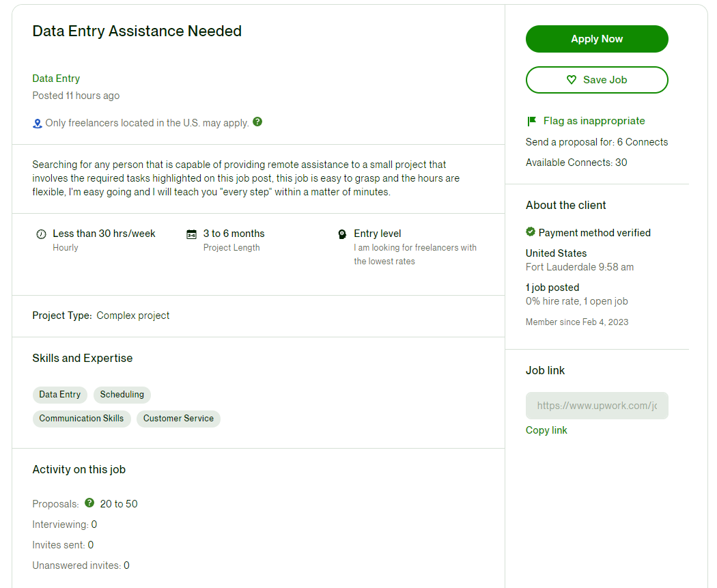
Task: Click the help icon beside U.S. location notice
Action: [x=257, y=122]
